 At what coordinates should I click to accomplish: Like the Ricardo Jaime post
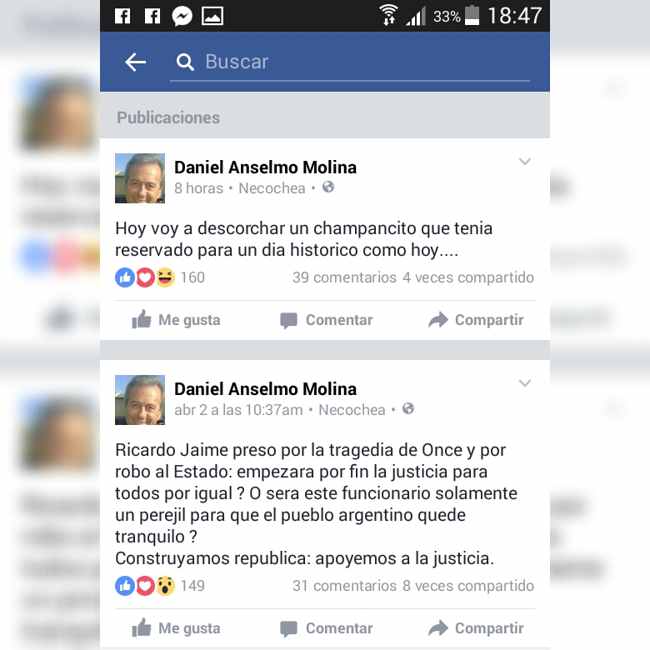tap(176, 628)
